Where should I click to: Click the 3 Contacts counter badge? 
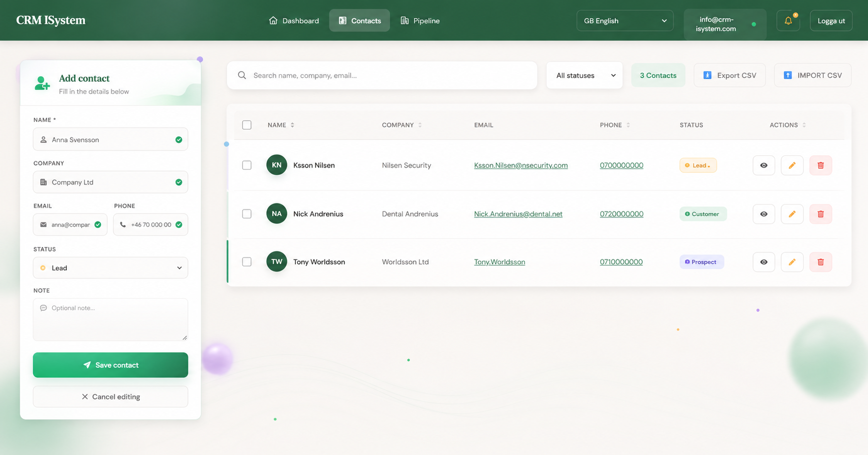(x=658, y=75)
